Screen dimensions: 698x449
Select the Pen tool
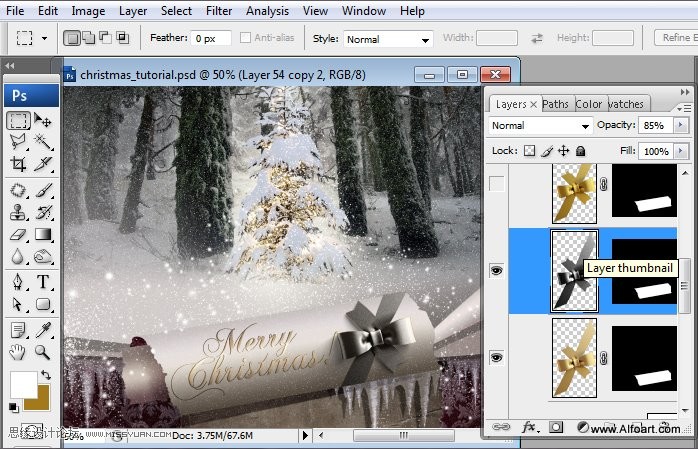coord(18,282)
